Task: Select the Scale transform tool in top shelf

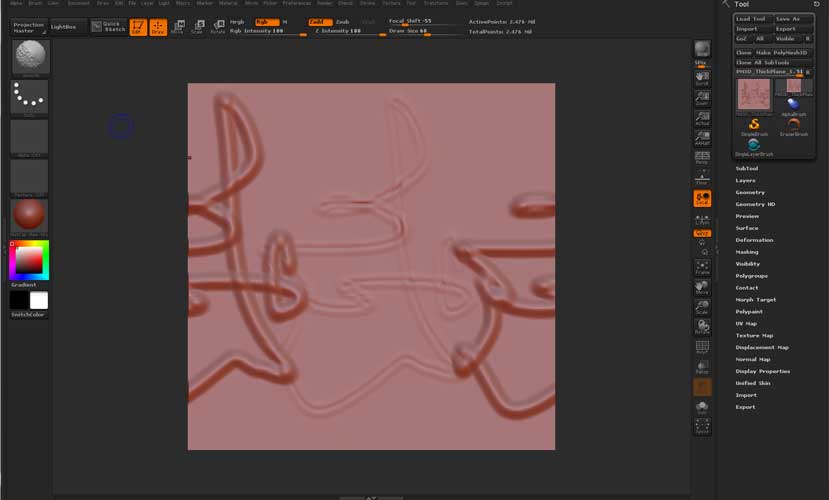Action: tap(198, 27)
